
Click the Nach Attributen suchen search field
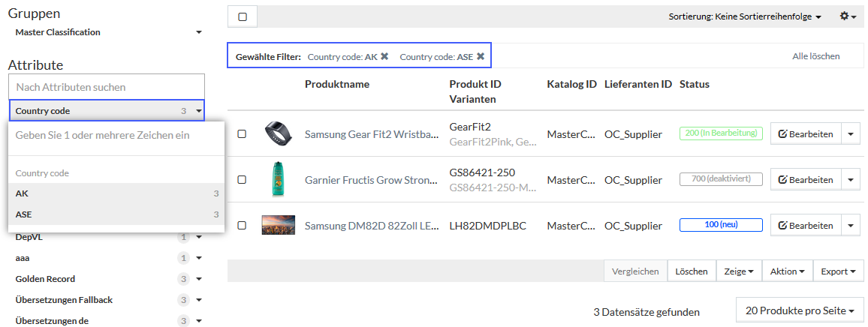[107, 87]
